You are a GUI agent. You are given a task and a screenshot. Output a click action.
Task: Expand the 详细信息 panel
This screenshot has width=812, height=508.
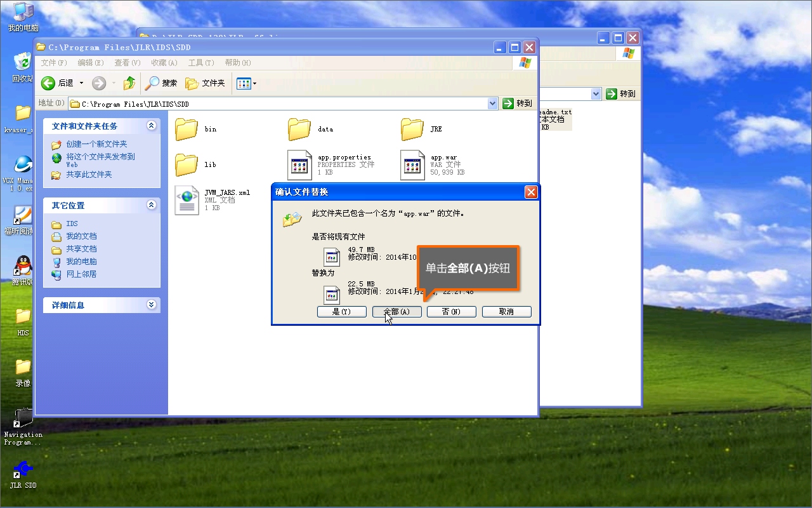pos(151,305)
